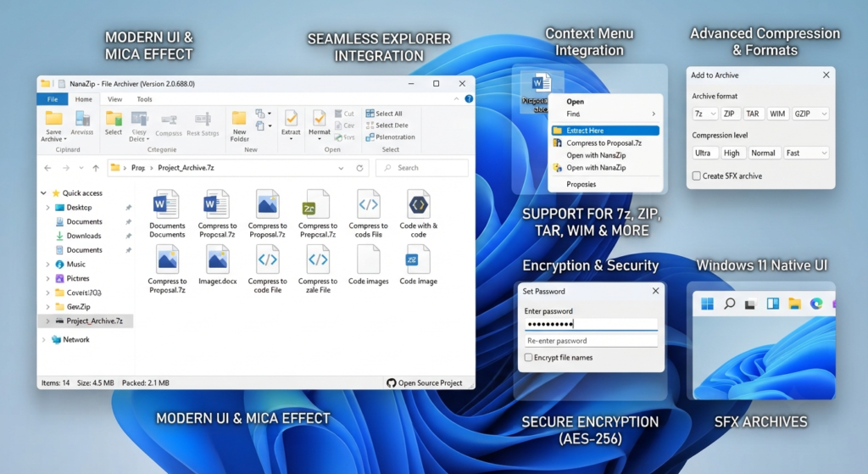The height and width of the screenshot is (474, 868).
Task: Click the Re-enter password field
Action: 591,341
